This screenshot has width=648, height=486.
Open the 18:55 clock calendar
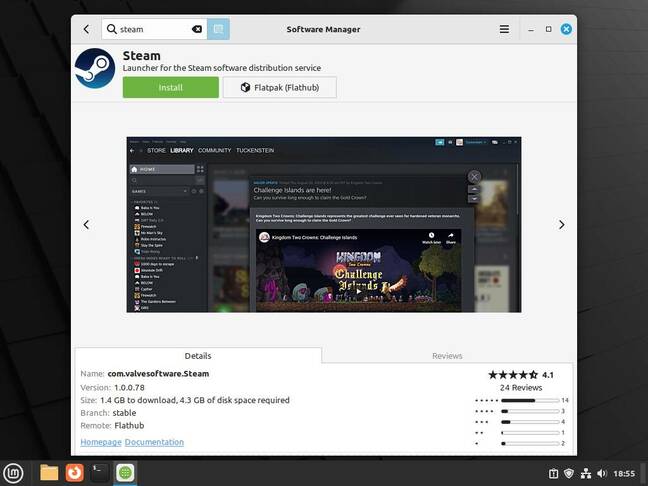624,474
